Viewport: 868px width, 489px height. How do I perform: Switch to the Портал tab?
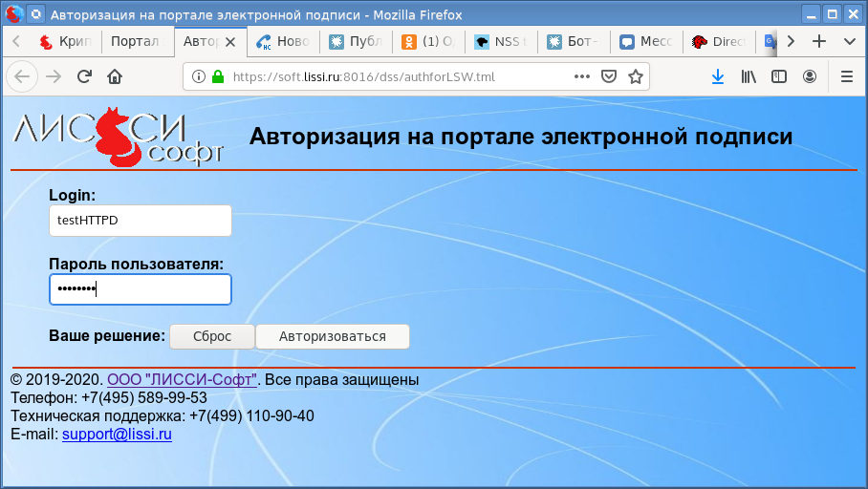click(138, 42)
